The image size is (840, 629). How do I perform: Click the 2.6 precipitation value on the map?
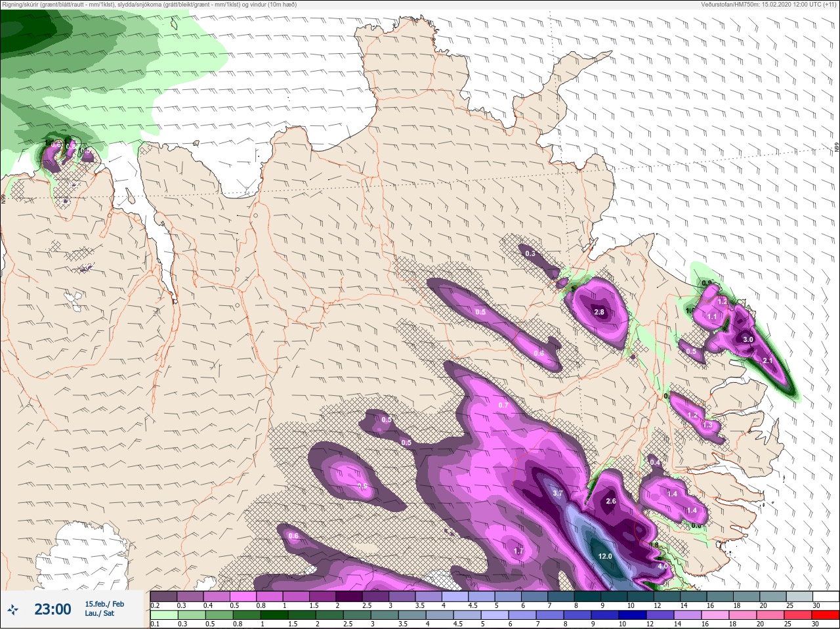(611, 501)
